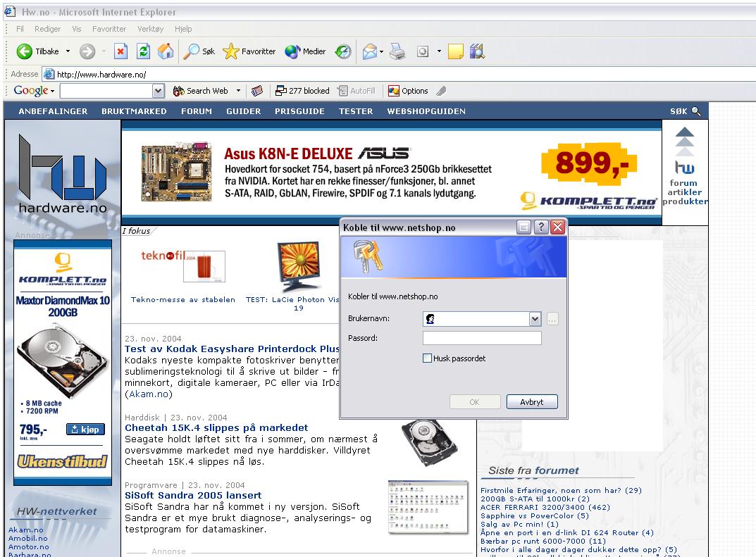Click the Print printer icon

point(397,51)
